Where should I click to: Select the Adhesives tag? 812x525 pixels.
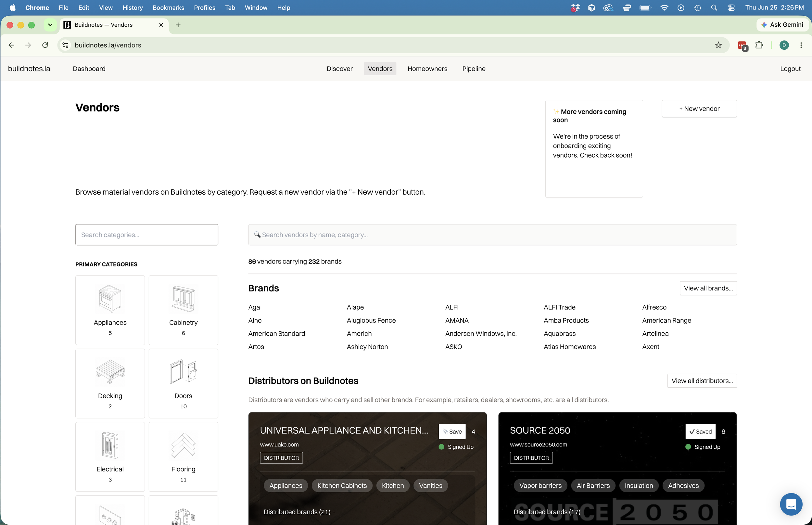(683, 485)
